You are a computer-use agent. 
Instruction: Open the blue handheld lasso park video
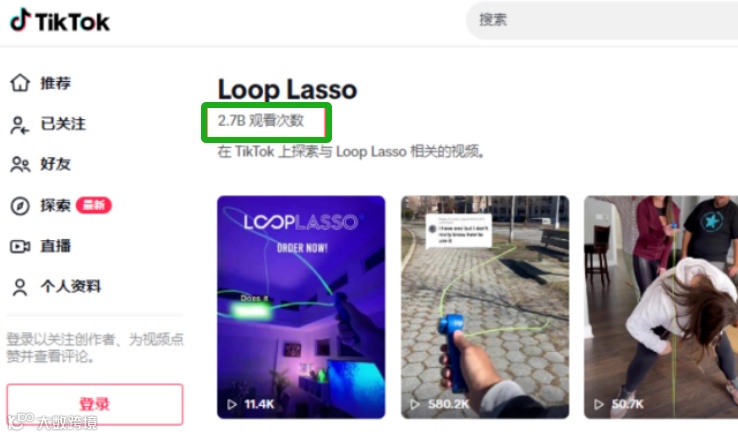pyautogui.click(x=485, y=307)
